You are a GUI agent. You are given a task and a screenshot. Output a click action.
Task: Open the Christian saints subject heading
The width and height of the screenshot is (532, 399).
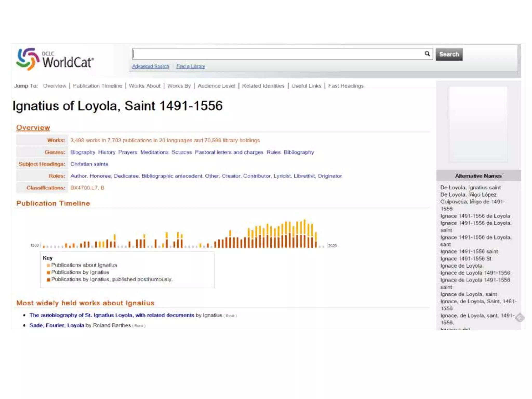coord(89,164)
